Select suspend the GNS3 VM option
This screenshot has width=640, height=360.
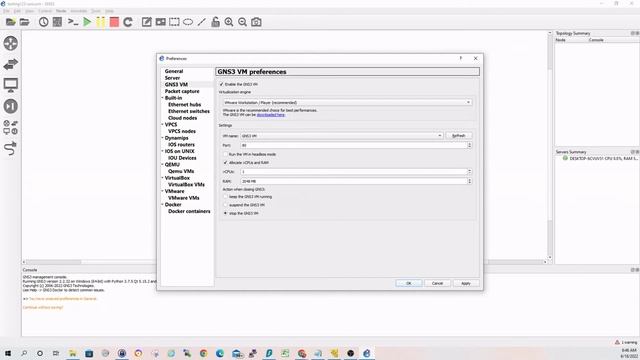(x=225, y=205)
